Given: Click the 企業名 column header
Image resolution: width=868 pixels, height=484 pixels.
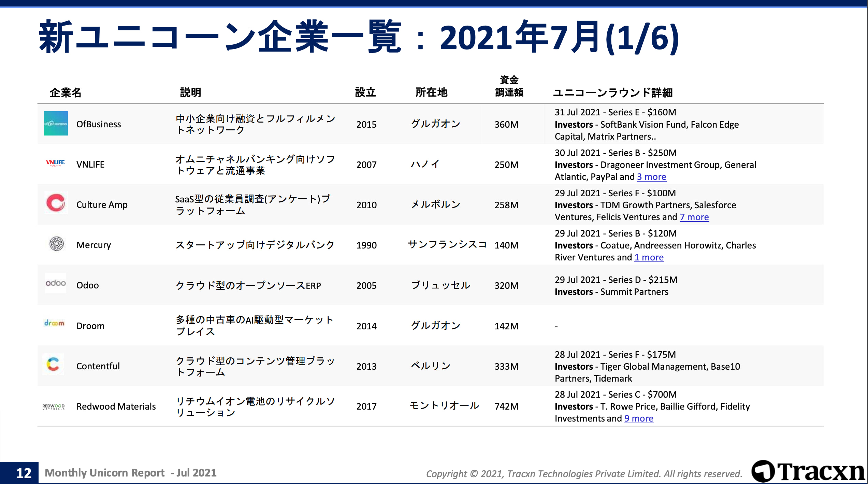Looking at the screenshot, I should coord(66,92).
